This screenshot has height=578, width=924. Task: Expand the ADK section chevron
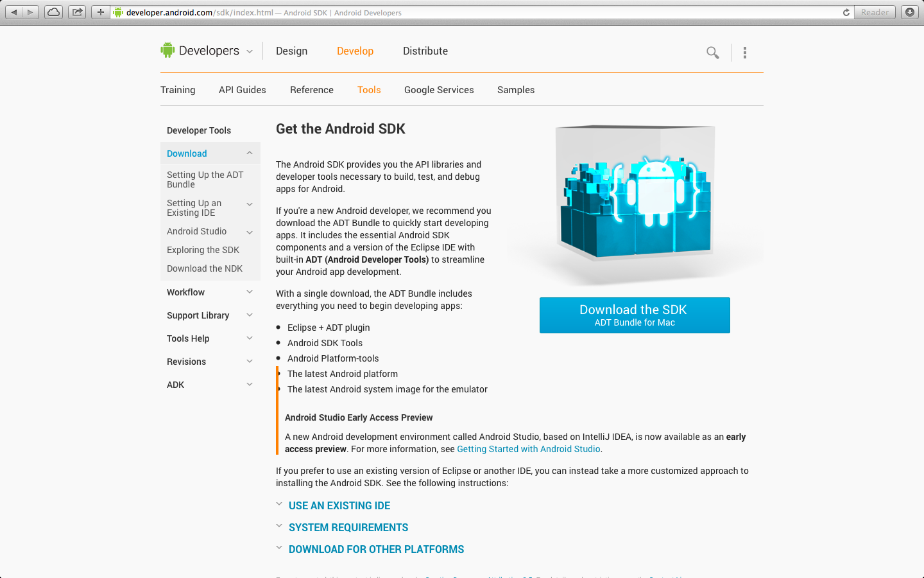(x=250, y=384)
